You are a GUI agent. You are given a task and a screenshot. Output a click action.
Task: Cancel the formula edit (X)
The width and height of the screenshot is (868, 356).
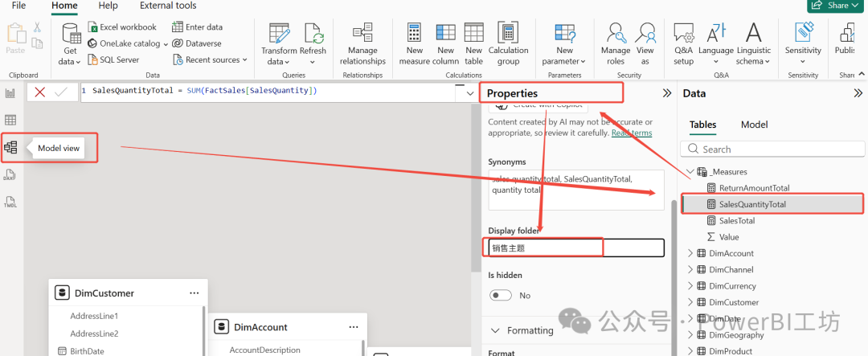pos(40,92)
